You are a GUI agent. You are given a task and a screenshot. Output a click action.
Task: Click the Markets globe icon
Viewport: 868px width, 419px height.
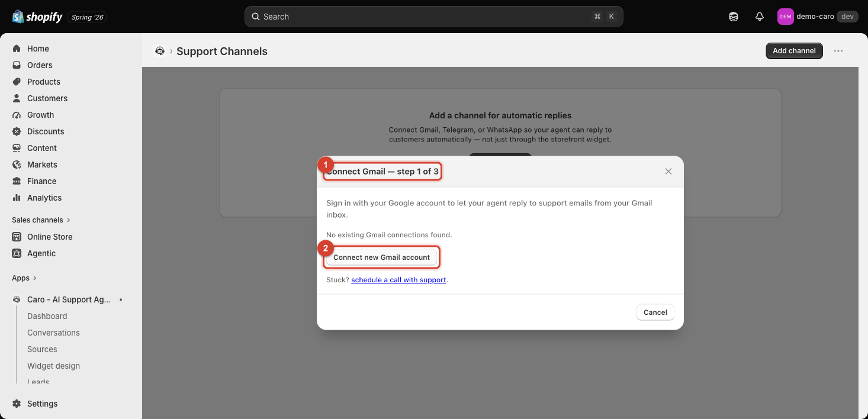(17, 165)
